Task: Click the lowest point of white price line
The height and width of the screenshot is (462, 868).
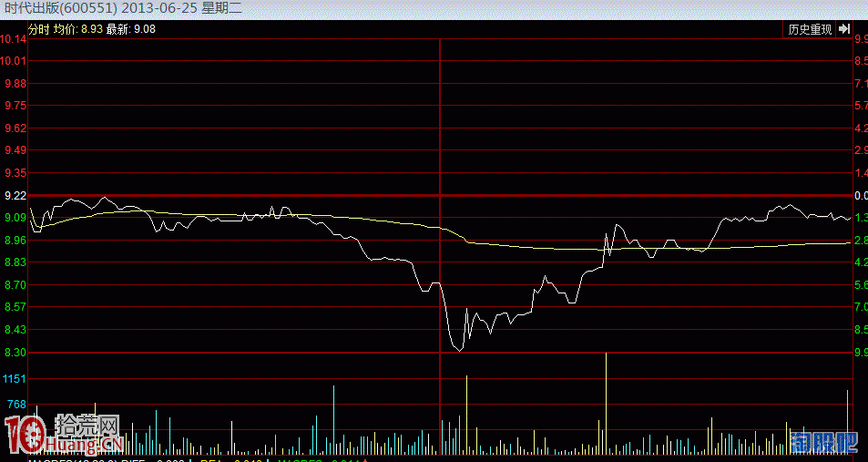Action: (458, 350)
